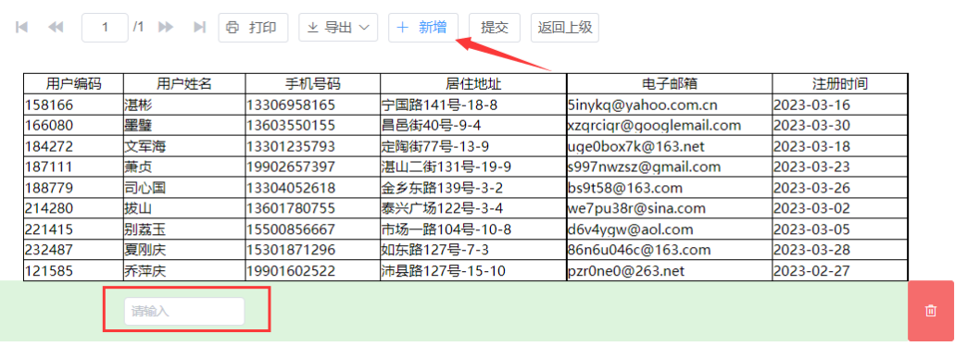This screenshot has height=346, width=980.
Task: Select user code cell 158166
Action: click(74, 105)
